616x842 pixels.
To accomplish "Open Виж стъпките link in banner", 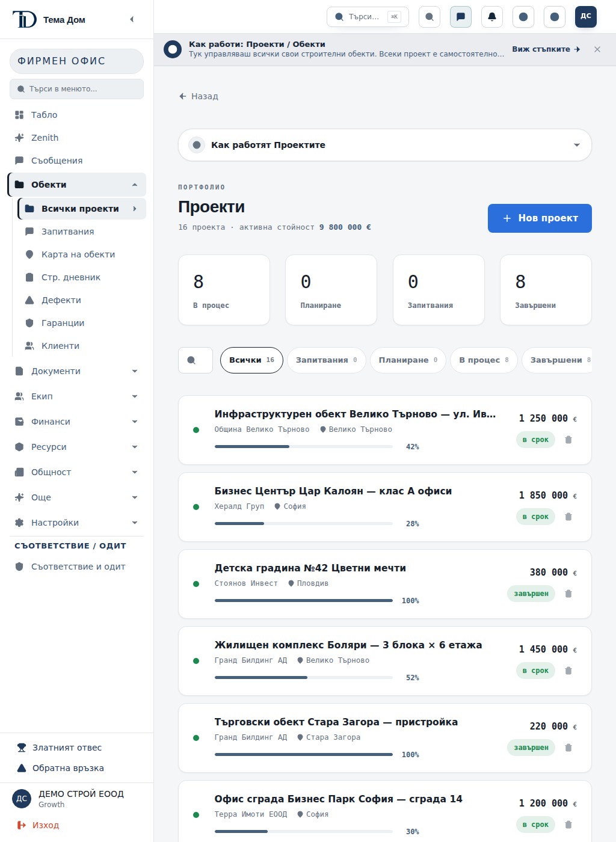I will (x=546, y=49).
